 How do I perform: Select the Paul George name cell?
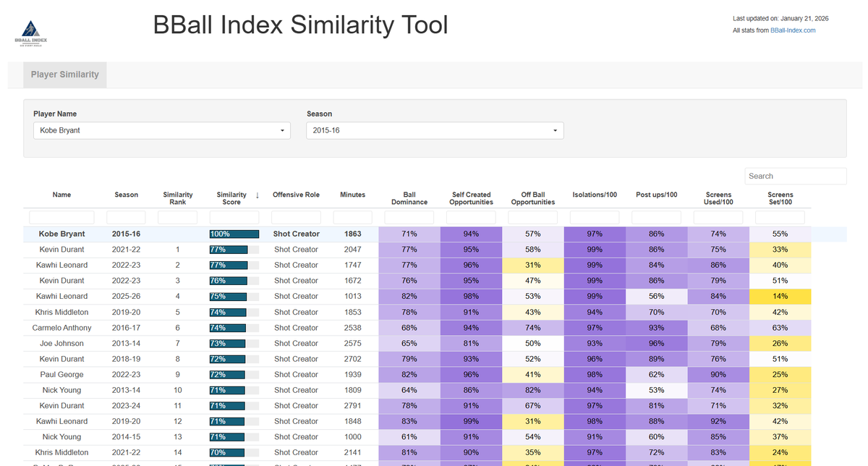tap(61, 375)
